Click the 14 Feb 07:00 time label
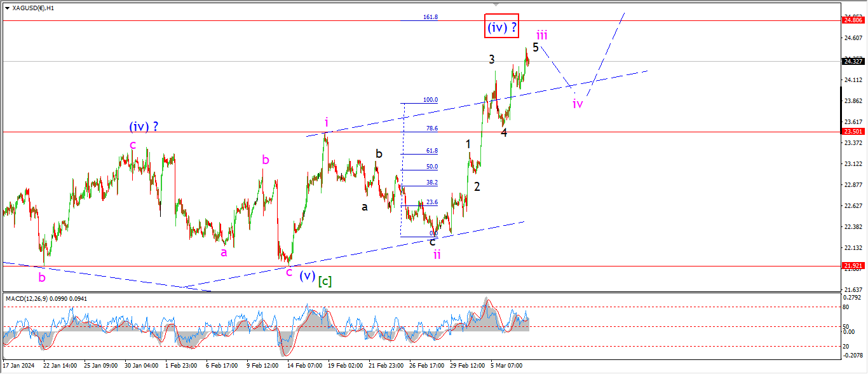Screen dimensions: 868x374 (x=306, y=366)
